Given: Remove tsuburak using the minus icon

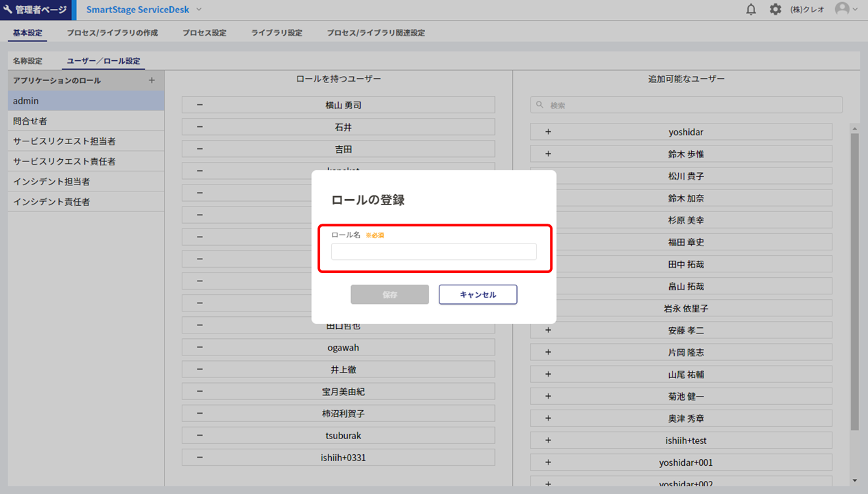Looking at the screenshot, I should [x=200, y=435].
